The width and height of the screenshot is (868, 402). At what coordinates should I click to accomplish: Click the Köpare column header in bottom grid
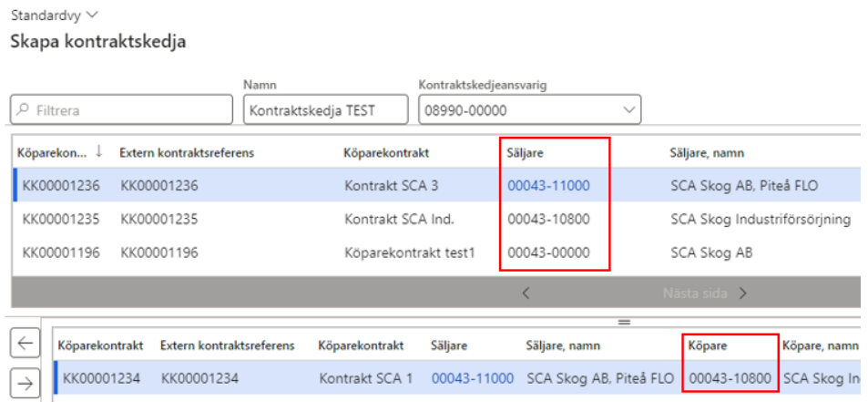[x=710, y=345]
